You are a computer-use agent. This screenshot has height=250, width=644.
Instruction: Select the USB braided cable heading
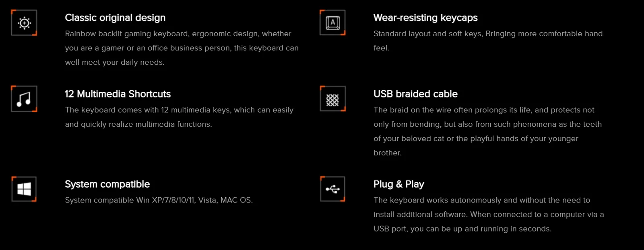(415, 94)
